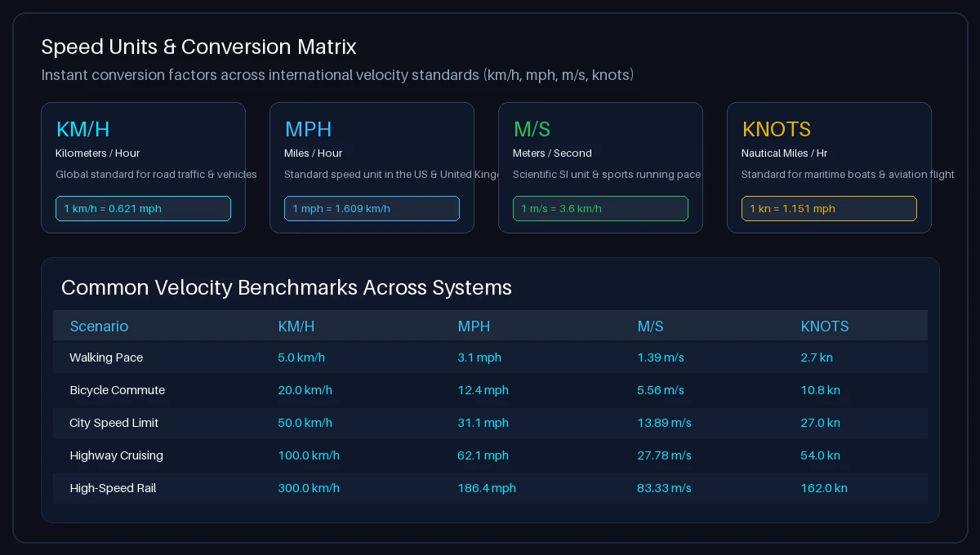Click the '31.1 mph' cell
The image size is (980, 555).
coord(483,423)
